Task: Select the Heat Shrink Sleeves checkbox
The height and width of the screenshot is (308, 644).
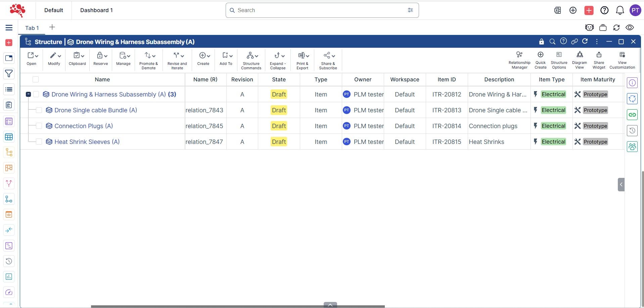Action: tap(39, 142)
